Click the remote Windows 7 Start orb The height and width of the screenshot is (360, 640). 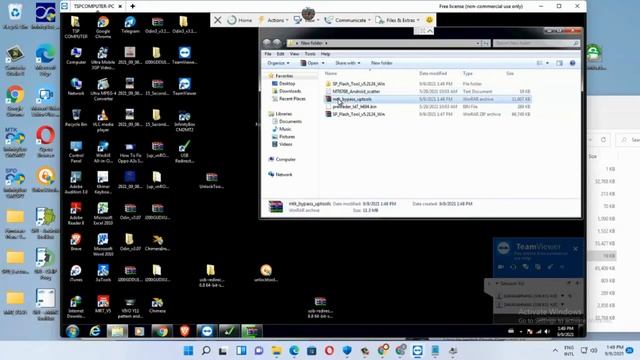click(73, 331)
